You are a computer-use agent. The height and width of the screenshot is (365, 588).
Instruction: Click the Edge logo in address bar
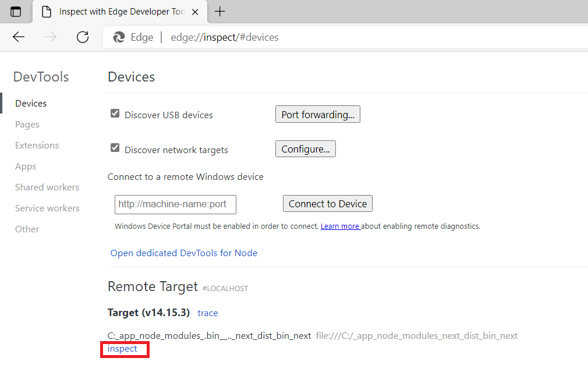coord(119,37)
